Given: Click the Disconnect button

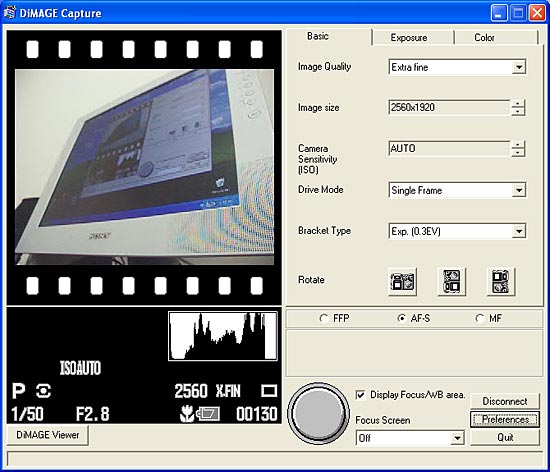Looking at the screenshot, I should 504,401.
